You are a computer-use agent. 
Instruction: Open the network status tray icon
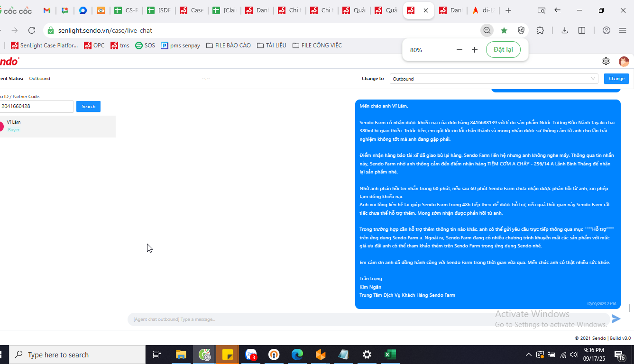[x=563, y=355]
